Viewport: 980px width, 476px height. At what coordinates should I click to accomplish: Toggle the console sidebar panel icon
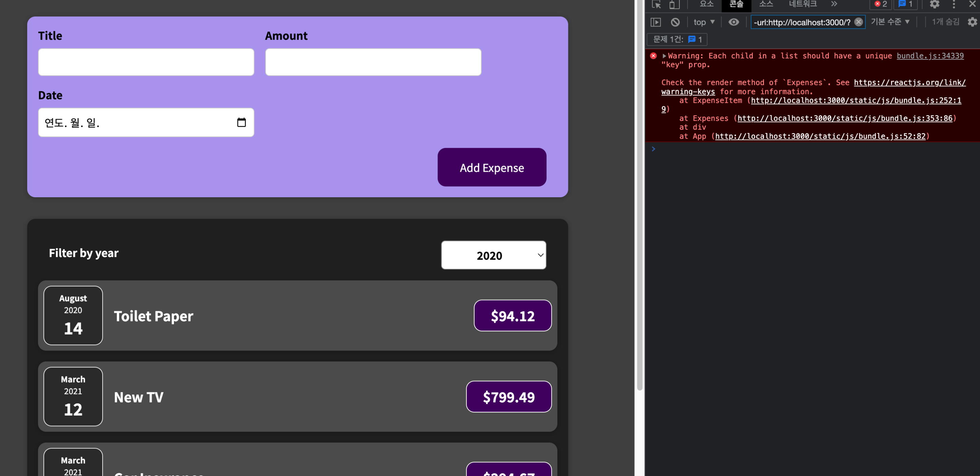(x=656, y=22)
